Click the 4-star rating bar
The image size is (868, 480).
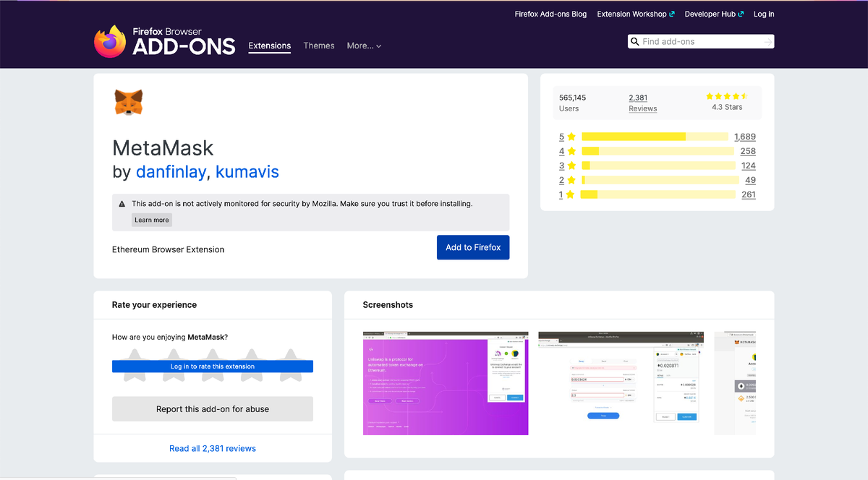pos(658,151)
